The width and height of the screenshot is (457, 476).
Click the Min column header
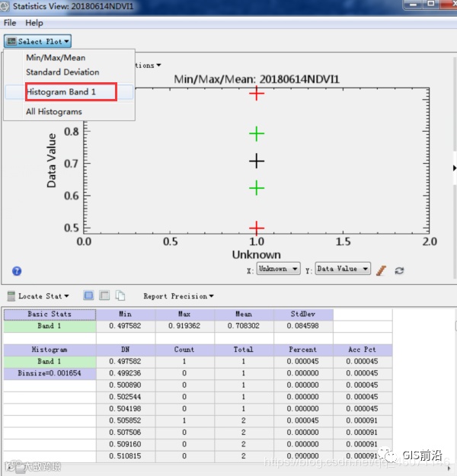(x=126, y=315)
